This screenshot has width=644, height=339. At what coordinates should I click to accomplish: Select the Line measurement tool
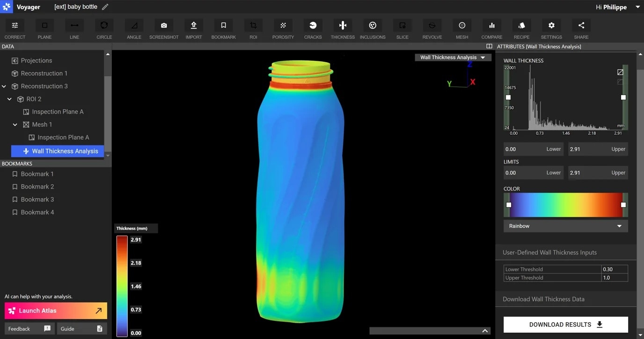coord(74,29)
